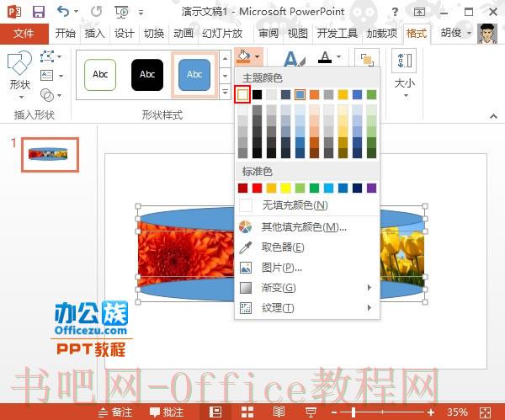The height and width of the screenshot is (420, 505).
Task: Start slideshow from beginning icon in title bar
Action: point(121,13)
